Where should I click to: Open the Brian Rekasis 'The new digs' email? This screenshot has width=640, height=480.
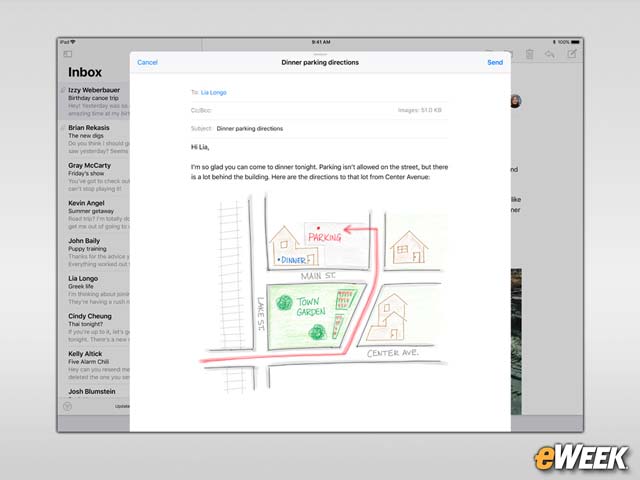pos(95,139)
